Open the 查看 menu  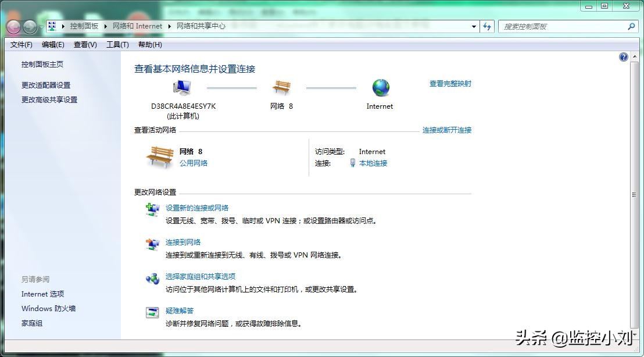click(x=85, y=45)
